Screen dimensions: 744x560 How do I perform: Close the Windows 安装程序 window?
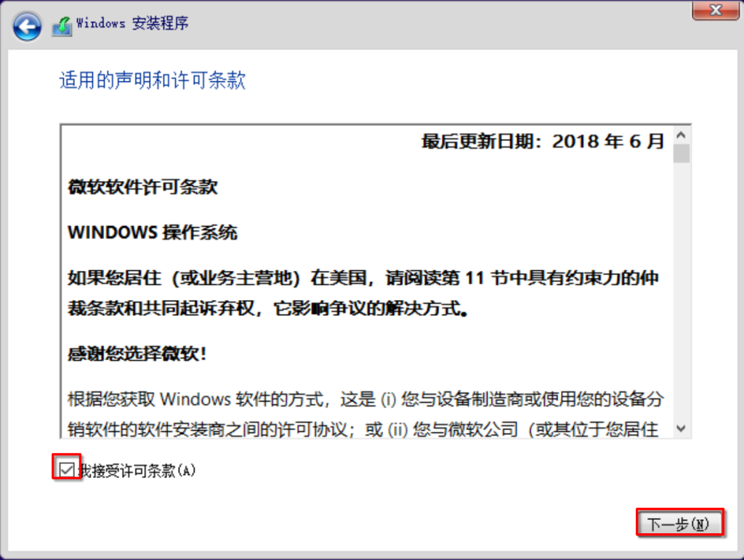714,10
